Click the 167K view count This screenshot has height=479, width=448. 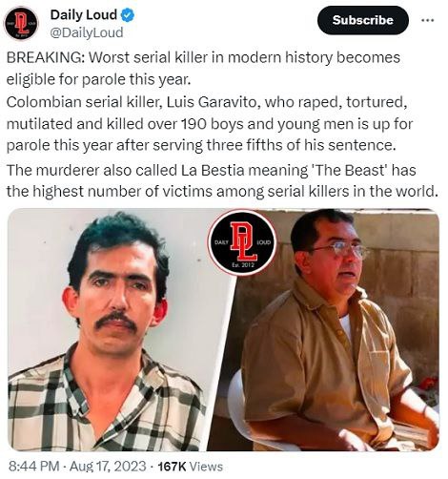pyautogui.click(x=172, y=467)
